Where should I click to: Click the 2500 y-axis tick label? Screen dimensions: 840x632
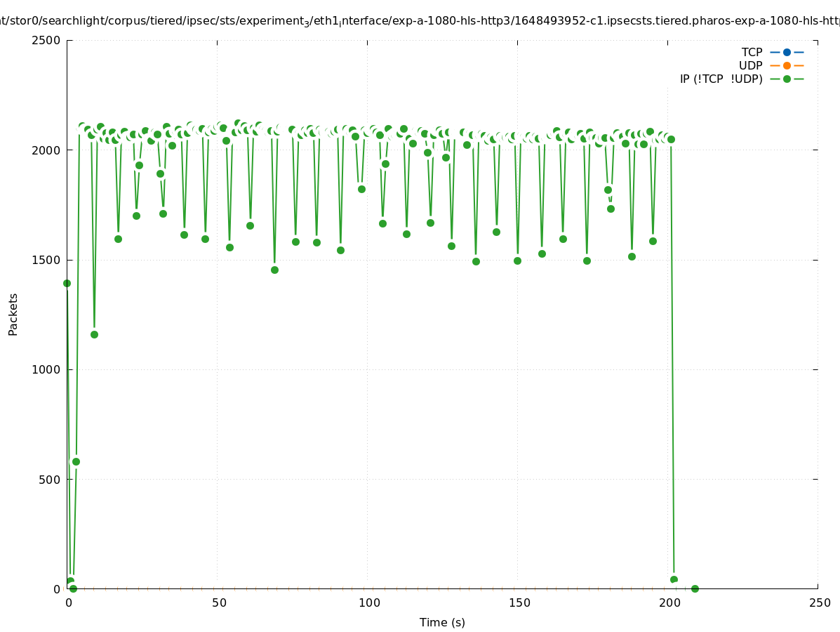tap(47, 40)
